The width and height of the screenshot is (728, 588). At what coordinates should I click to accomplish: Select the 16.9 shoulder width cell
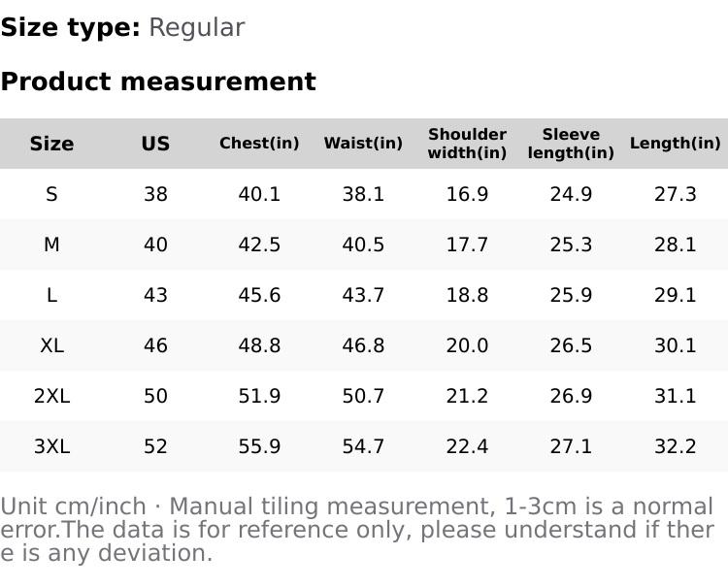(x=467, y=194)
